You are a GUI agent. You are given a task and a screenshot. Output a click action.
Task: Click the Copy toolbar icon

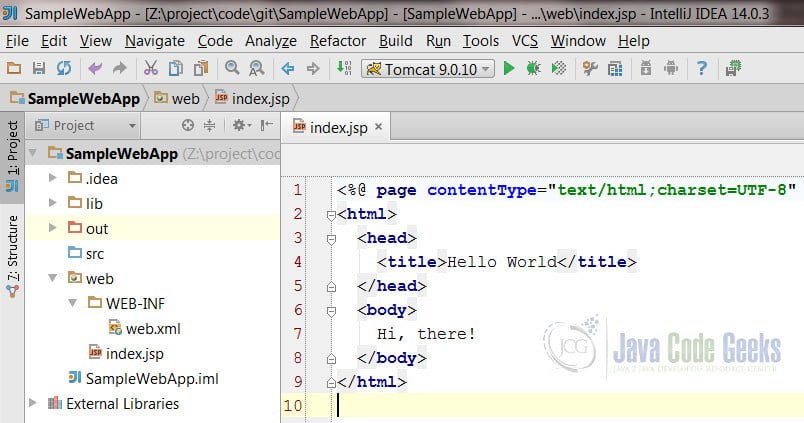[176, 68]
